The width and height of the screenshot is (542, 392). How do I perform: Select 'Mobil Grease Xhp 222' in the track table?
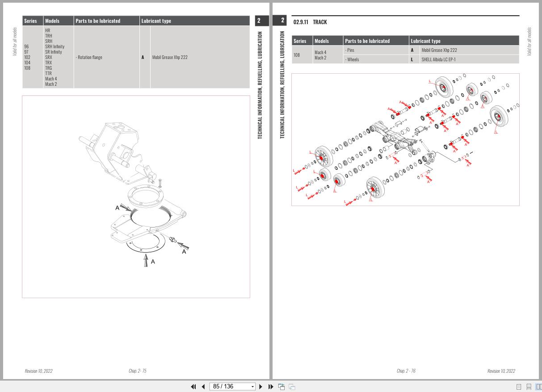coord(439,50)
